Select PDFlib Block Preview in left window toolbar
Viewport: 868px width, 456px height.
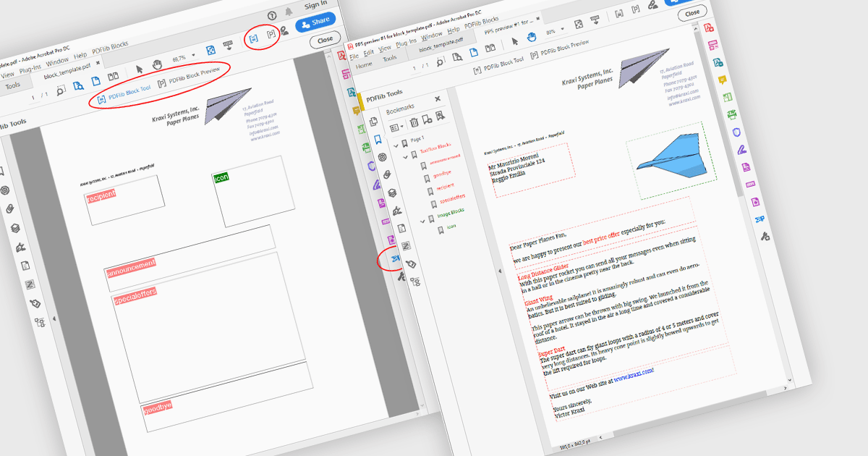coord(188,77)
